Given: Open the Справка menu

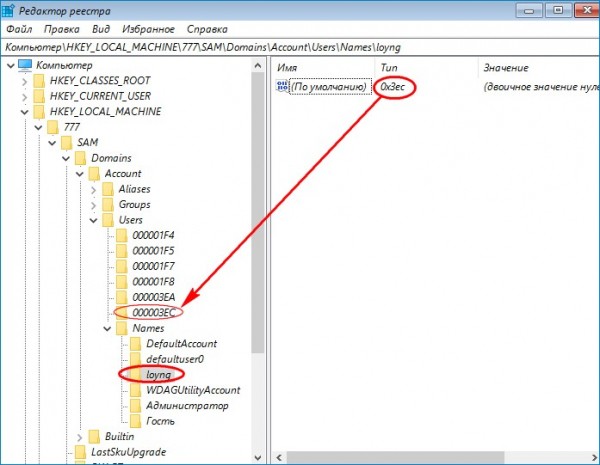Looking at the screenshot, I should click(207, 29).
